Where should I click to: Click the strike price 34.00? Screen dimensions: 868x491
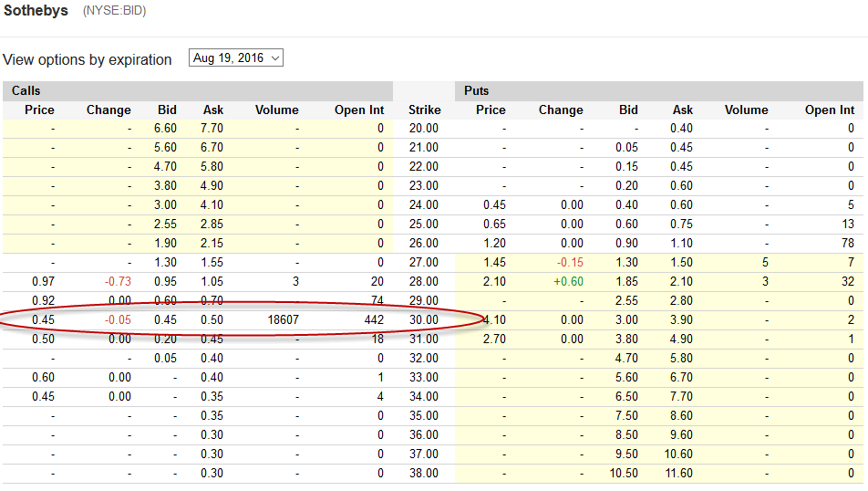(x=424, y=397)
